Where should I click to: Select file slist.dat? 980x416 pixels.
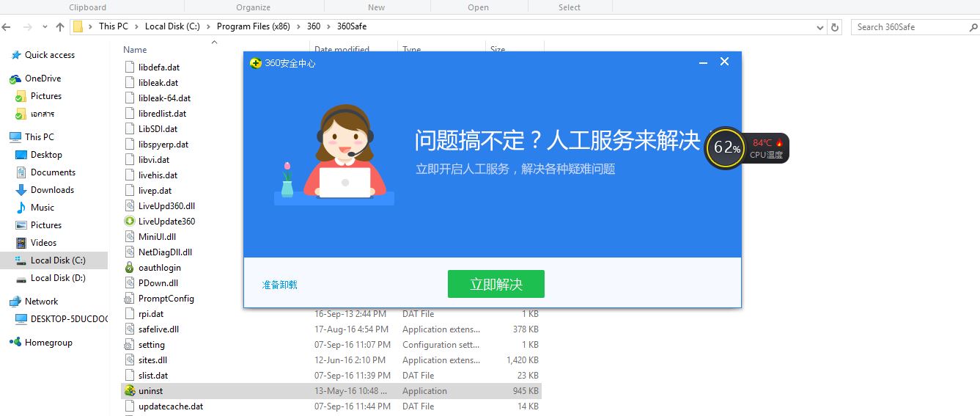pyautogui.click(x=153, y=376)
